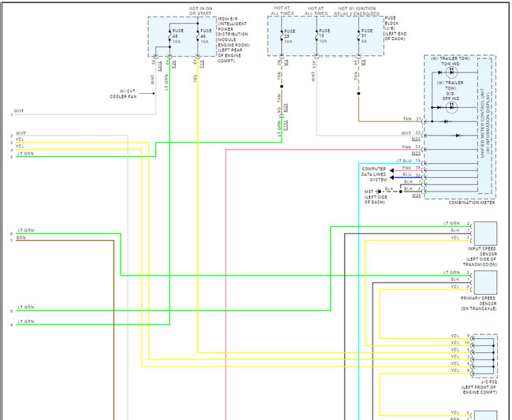Select the Primary Speed Sensor box
Viewport: 512px width, 420px height.
pyautogui.click(x=484, y=281)
